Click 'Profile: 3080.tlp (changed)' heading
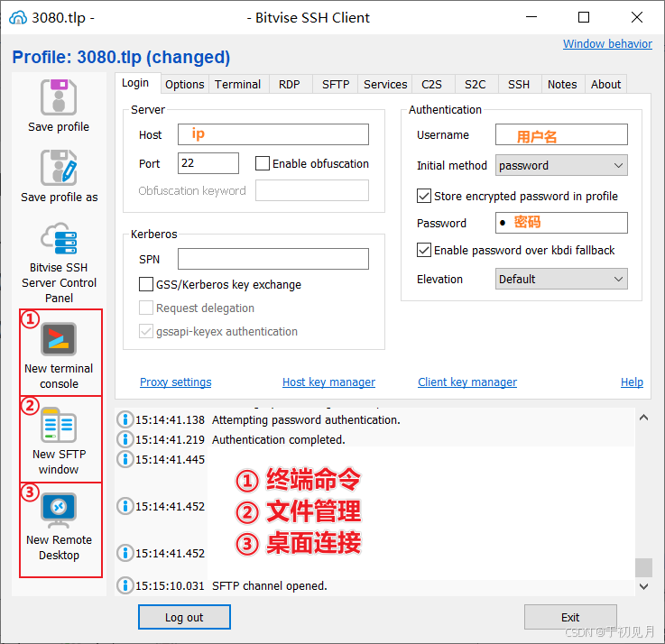 point(121,57)
